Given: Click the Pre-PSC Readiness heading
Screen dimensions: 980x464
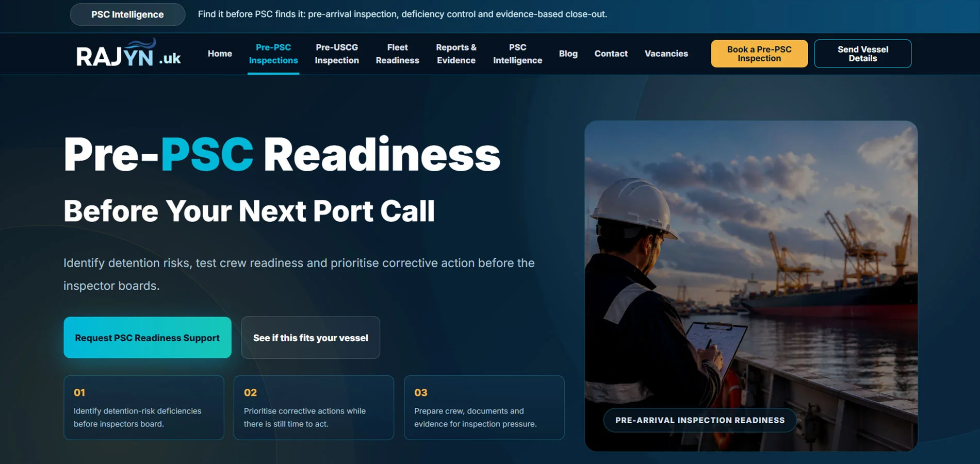Looking at the screenshot, I should coord(282,155).
